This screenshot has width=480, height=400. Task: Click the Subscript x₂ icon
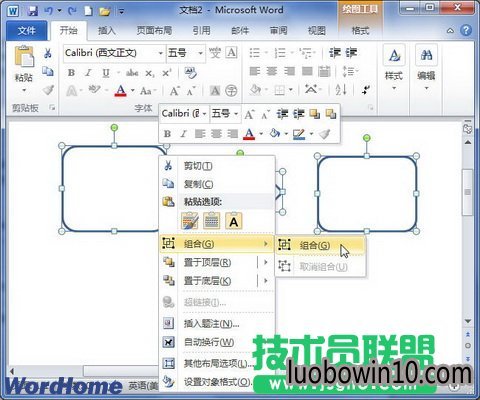tap(150, 73)
